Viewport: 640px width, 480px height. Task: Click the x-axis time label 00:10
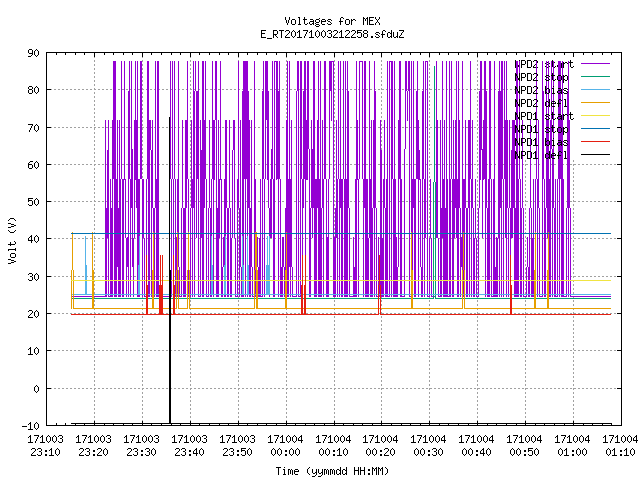pos(333,452)
